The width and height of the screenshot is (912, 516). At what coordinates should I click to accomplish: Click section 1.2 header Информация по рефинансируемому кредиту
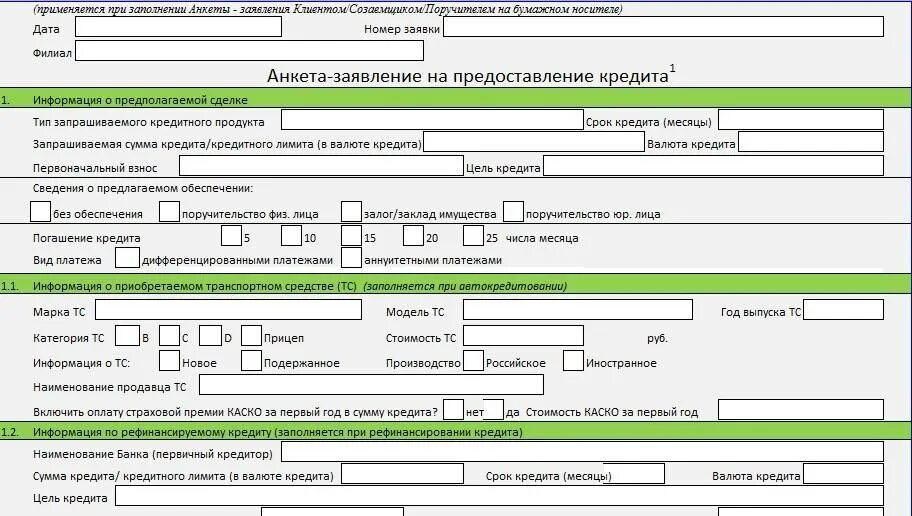(277, 432)
